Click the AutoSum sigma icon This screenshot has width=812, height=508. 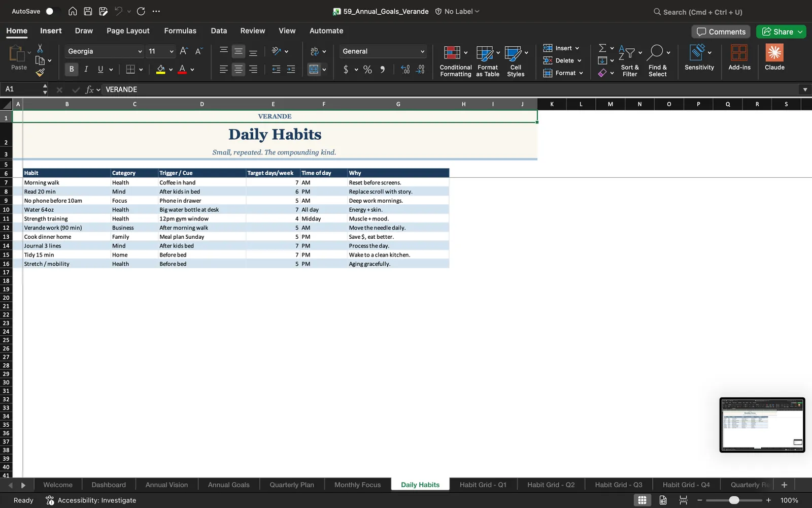(x=602, y=48)
